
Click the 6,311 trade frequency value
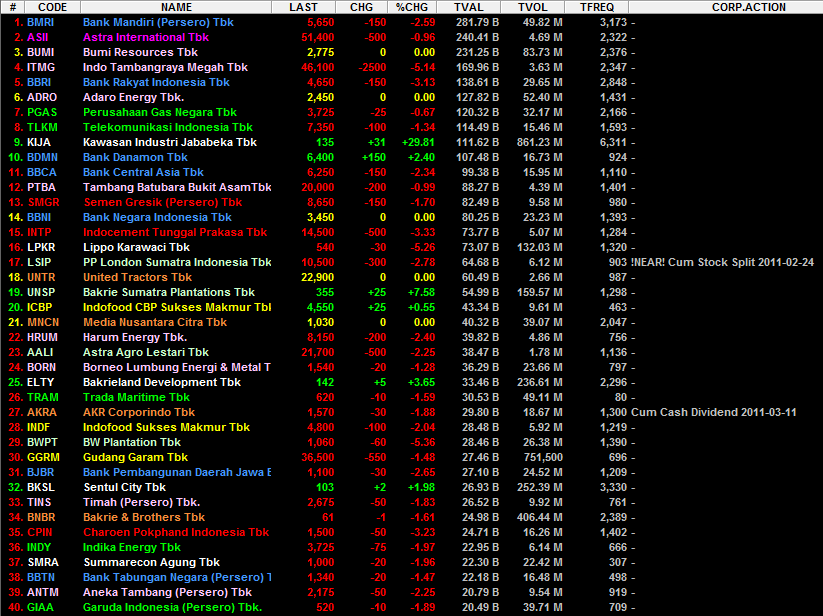click(x=613, y=142)
